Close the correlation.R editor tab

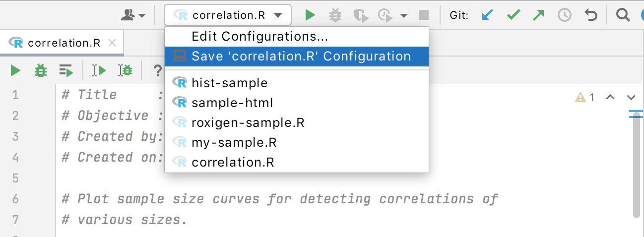112,43
